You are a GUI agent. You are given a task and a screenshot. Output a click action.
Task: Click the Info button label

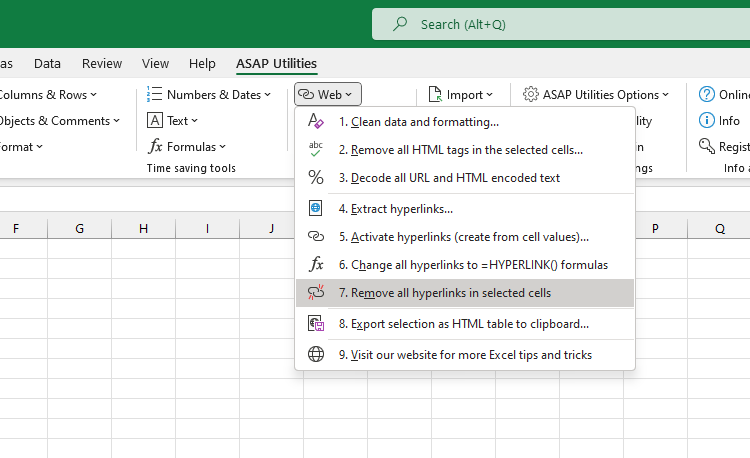click(x=729, y=120)
